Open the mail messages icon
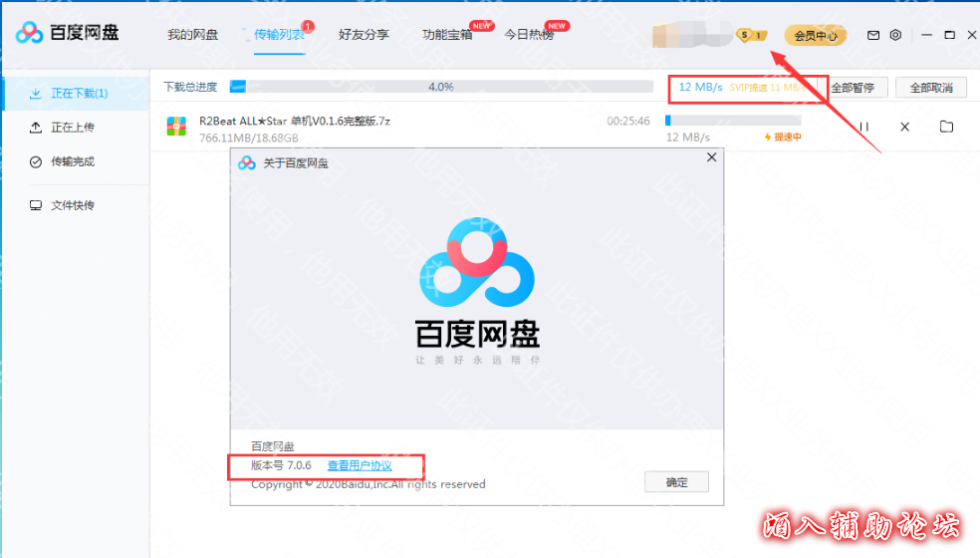Image resolution: width=980 pixels, height=558 pixels. click(873, 35)
